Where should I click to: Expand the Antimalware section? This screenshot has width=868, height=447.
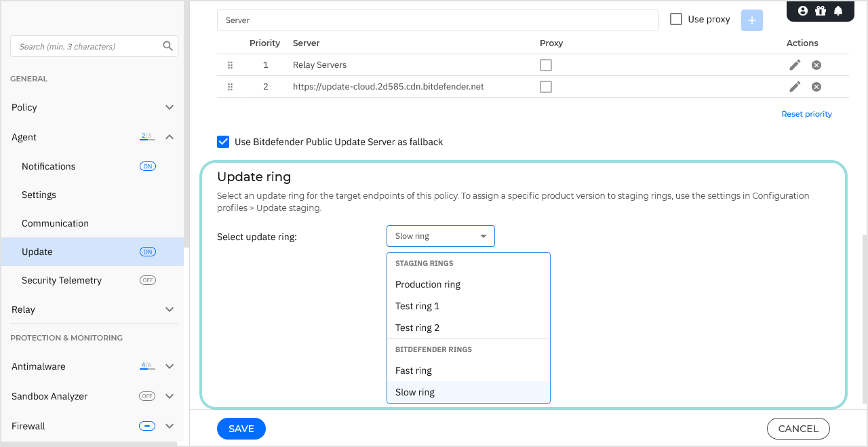(x=170, y=366)
